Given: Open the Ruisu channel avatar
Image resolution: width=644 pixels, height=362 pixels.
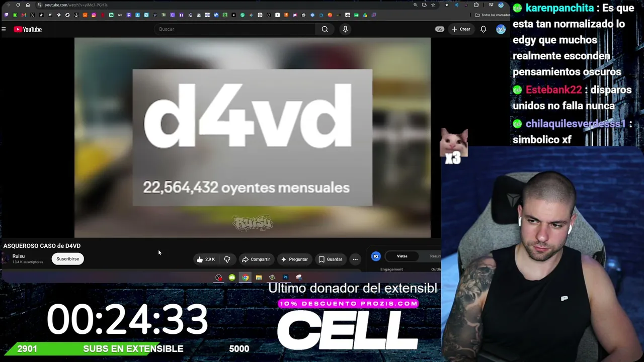Looking at the screenshot, I should click(6, 259).
